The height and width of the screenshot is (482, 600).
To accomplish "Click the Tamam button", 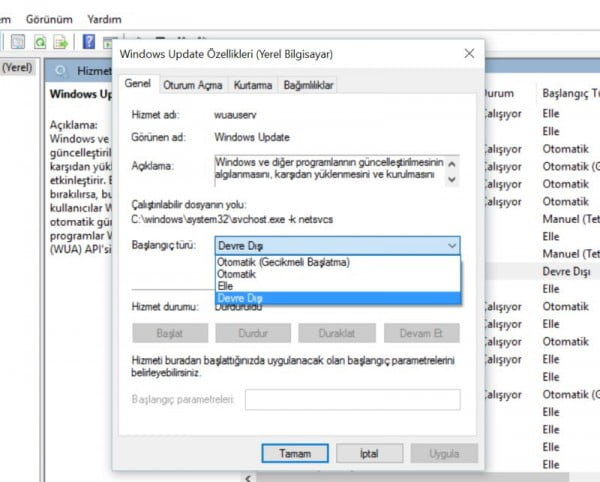I will tap(295, 453).
